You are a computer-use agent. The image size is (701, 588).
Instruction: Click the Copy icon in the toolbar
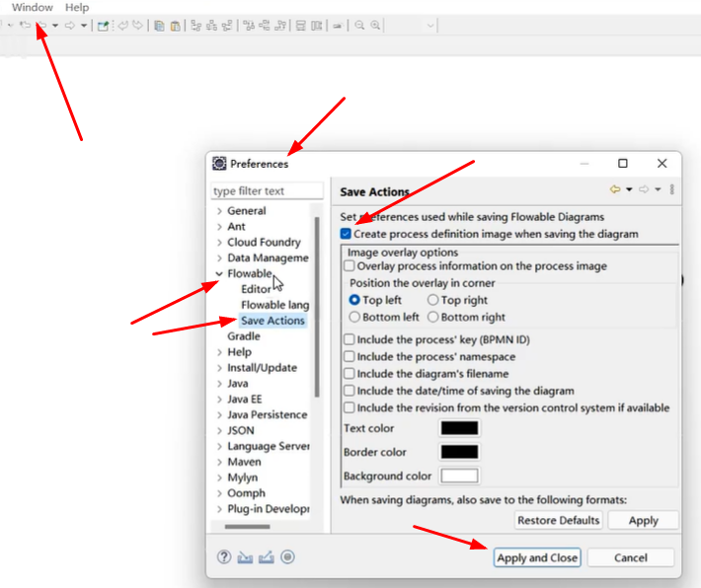click(x=159, y=26)
